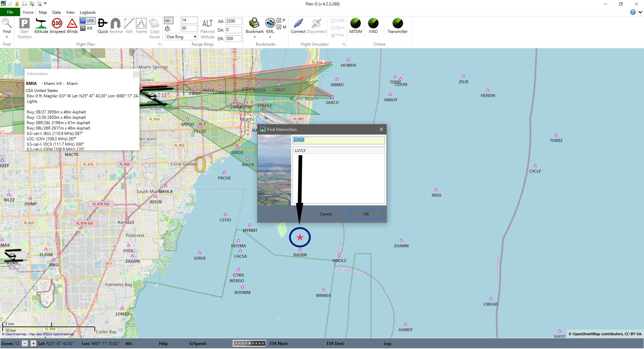Open the Find tool magnifier
The width and height of the screenshot is (644, 349).
click(7, 23)
